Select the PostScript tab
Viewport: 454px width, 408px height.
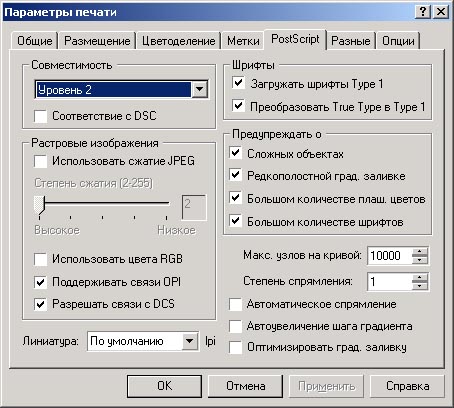pos(295,39)
